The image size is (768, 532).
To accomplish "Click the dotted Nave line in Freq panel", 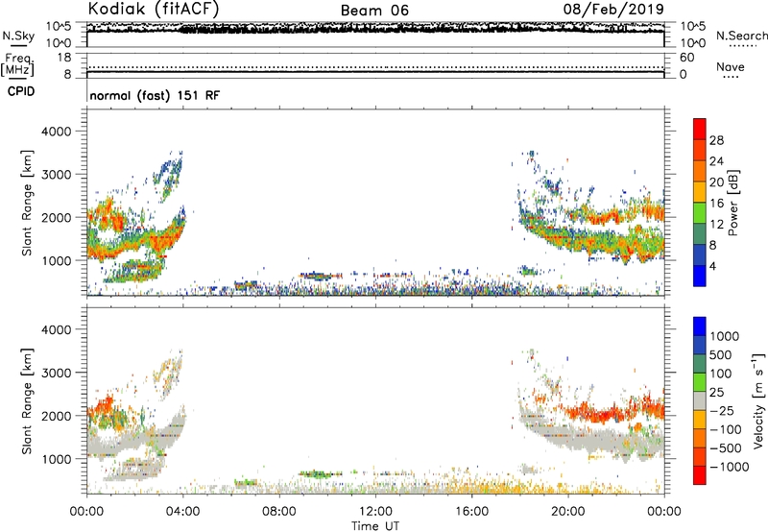I will click(375, 67).
